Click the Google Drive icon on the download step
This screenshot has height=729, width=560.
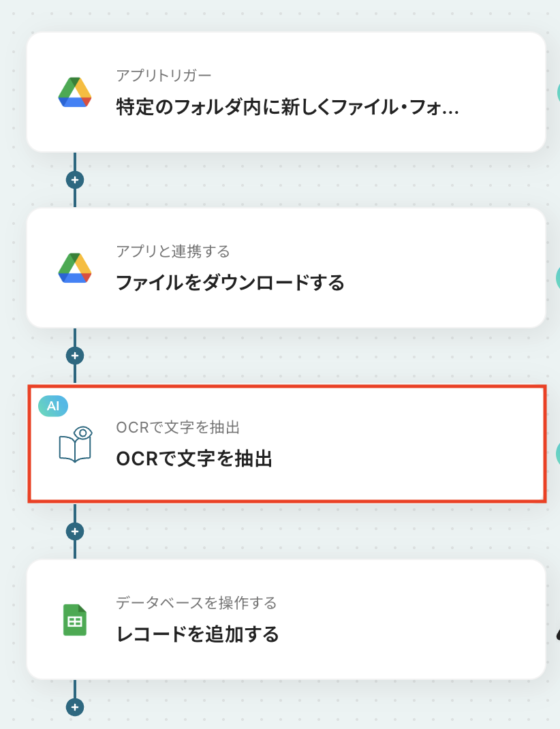75,268
